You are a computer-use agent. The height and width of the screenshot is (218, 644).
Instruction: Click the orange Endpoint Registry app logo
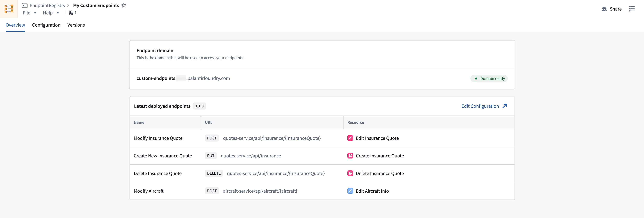pyautogui.click(x=9, y=9)
